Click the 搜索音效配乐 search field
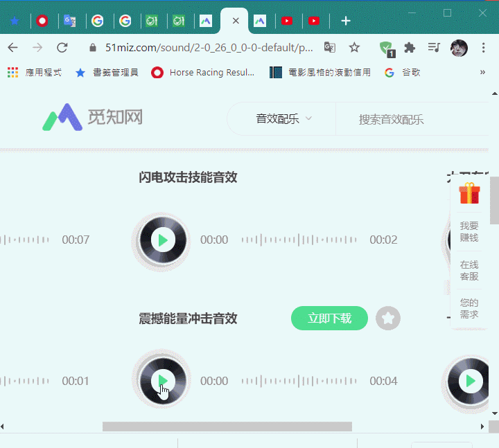The width and height of the screenshot is (499, 448). pos(412,120)
